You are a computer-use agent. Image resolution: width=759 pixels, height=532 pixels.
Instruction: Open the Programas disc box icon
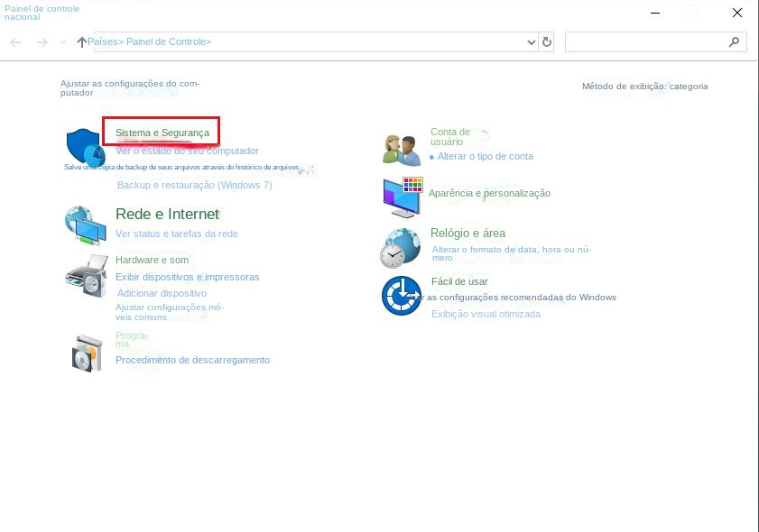click(87, 353)
